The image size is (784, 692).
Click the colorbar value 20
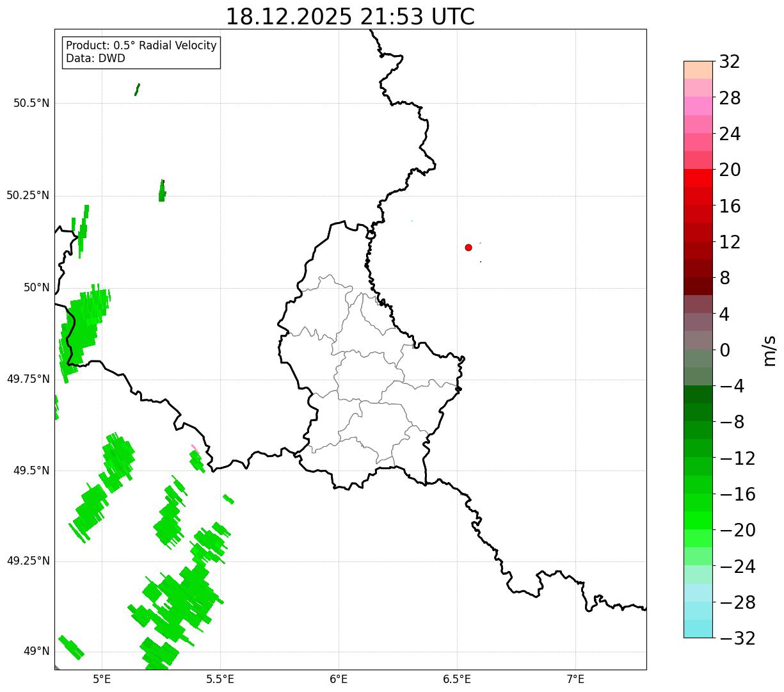pyautogui.click(x=730, y=170)
